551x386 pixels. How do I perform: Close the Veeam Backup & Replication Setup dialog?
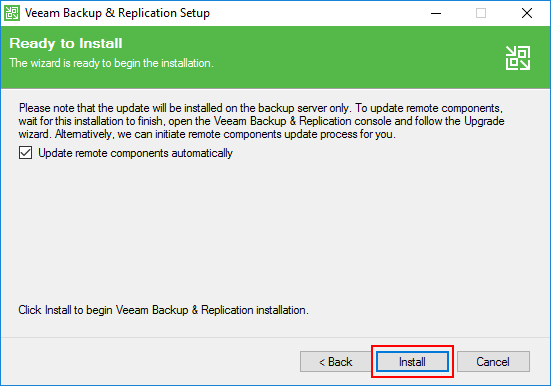(x=527, y=13)
